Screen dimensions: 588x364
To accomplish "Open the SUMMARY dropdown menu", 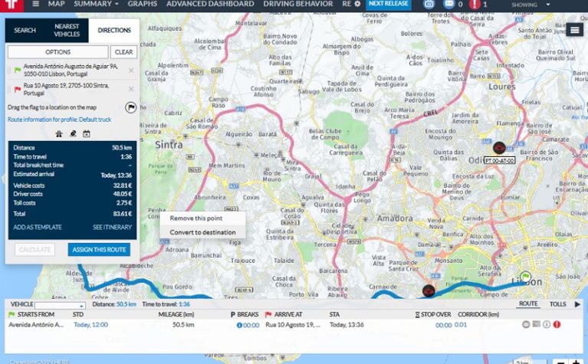I will click(x=96, y=4).
